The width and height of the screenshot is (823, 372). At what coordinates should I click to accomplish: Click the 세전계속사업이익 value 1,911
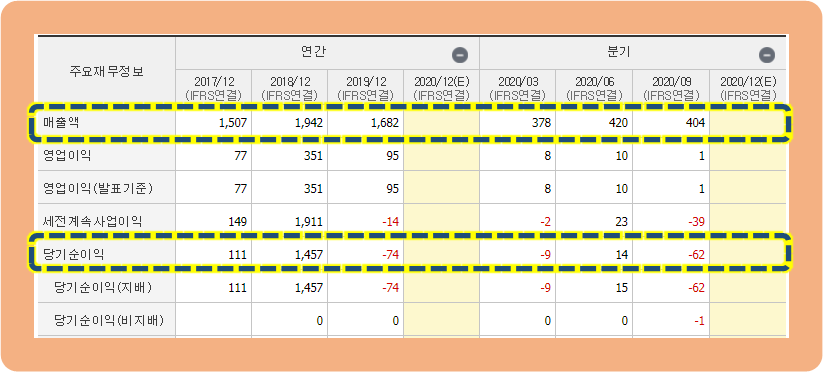309,221
